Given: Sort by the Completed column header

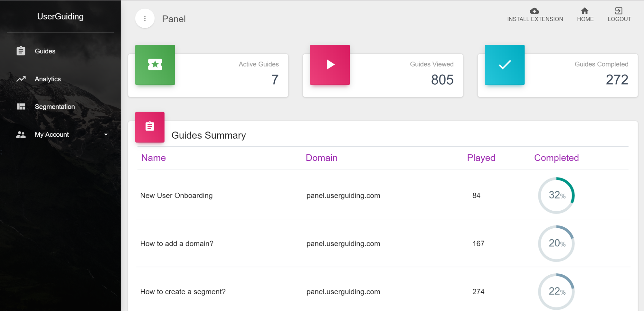Looking at the screenshot, I should tap(556, 158).
